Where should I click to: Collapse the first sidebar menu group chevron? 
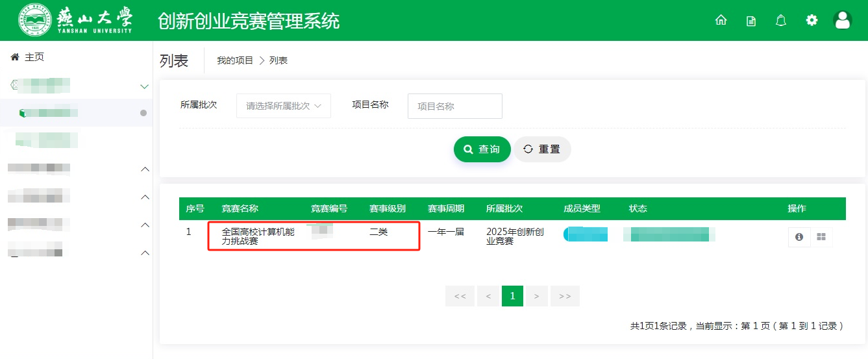click(x=145, y=86)
